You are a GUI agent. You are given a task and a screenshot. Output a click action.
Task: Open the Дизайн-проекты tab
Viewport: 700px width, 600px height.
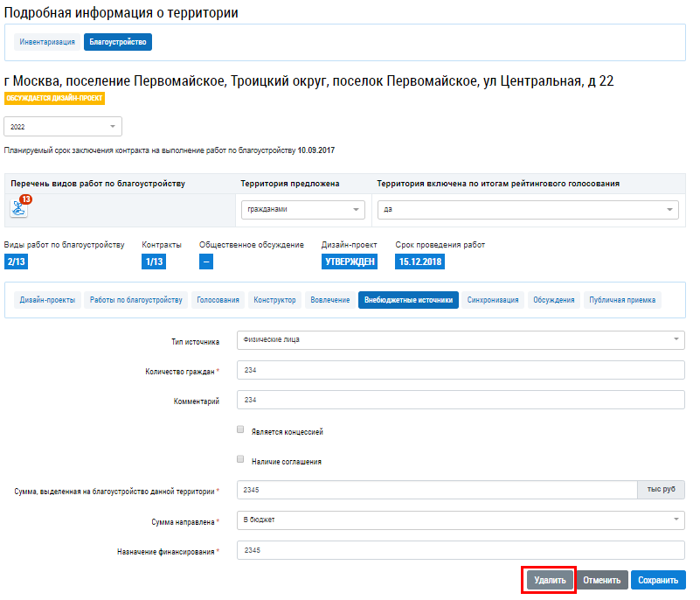47,300
